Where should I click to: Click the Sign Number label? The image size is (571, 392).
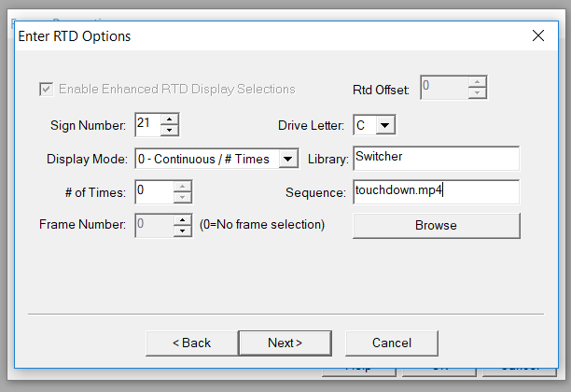pyautogui.click(x=88, y=125)
